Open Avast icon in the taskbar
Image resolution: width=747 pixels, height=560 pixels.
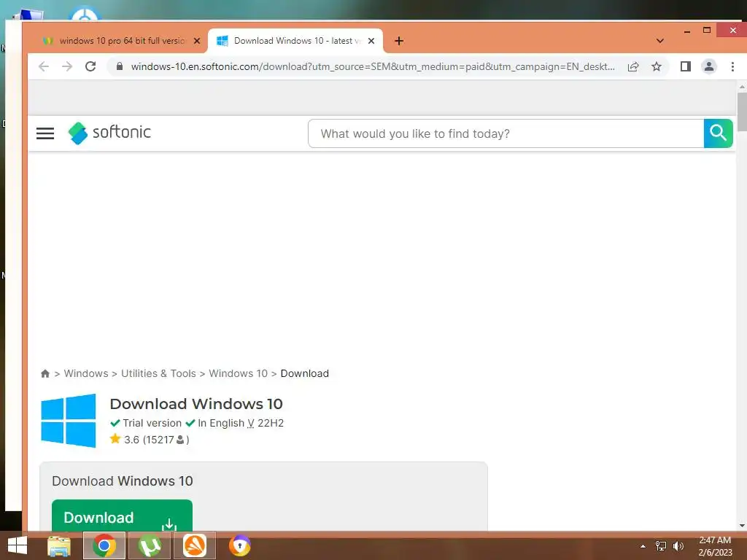[195, 545]
